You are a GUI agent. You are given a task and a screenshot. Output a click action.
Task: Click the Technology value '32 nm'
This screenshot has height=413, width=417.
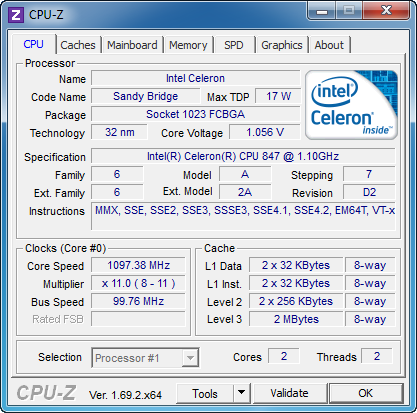(x=119, y=132)
